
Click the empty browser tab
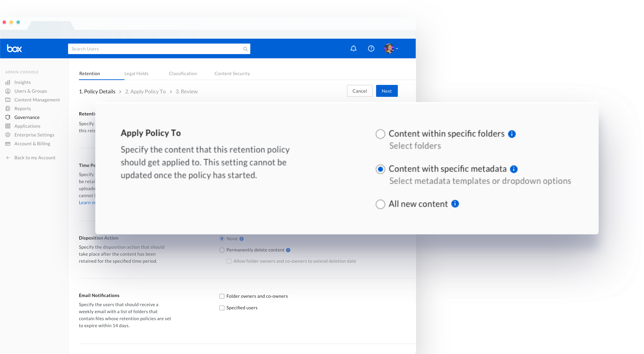51,26
